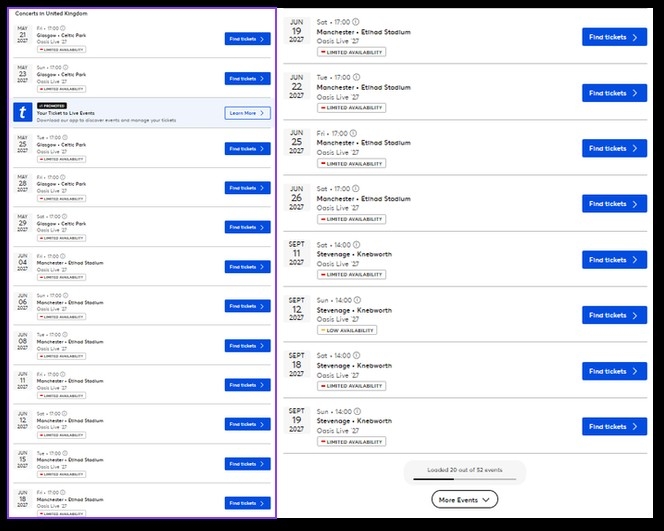Find tickets for Jun 18 Manchester show

pyautogui.click(x=247, y=503)
